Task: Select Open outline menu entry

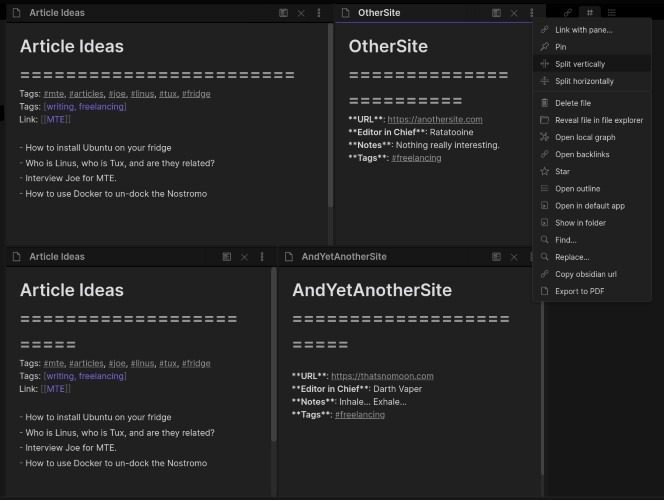Action: coord(592,189)
